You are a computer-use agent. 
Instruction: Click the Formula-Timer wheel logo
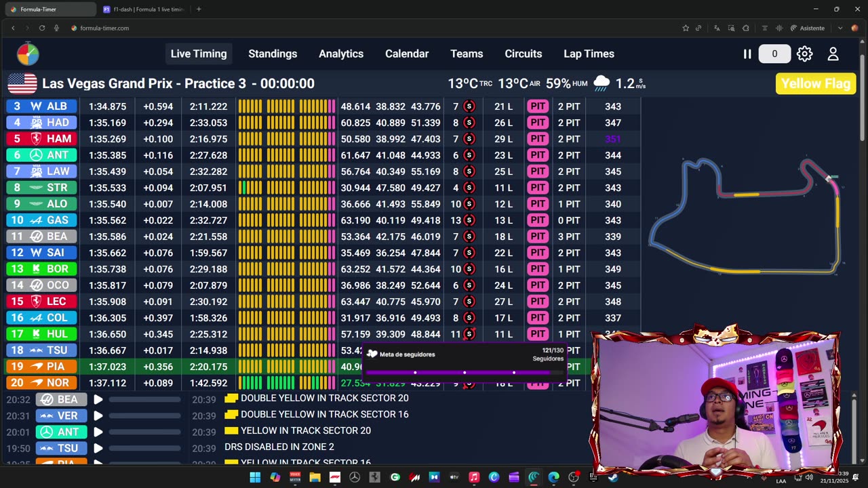click(x=28, y=54)
